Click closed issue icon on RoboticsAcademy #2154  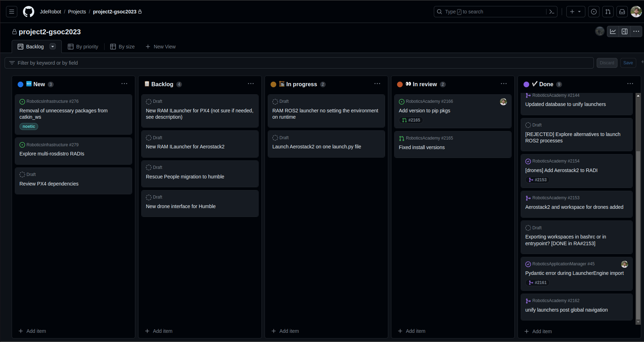click(x=528, y=161)
